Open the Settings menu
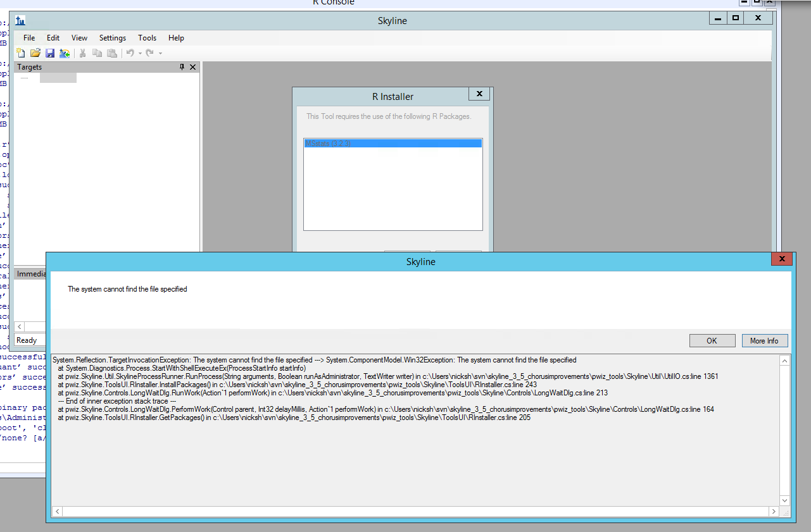 (x=113, y=38)
